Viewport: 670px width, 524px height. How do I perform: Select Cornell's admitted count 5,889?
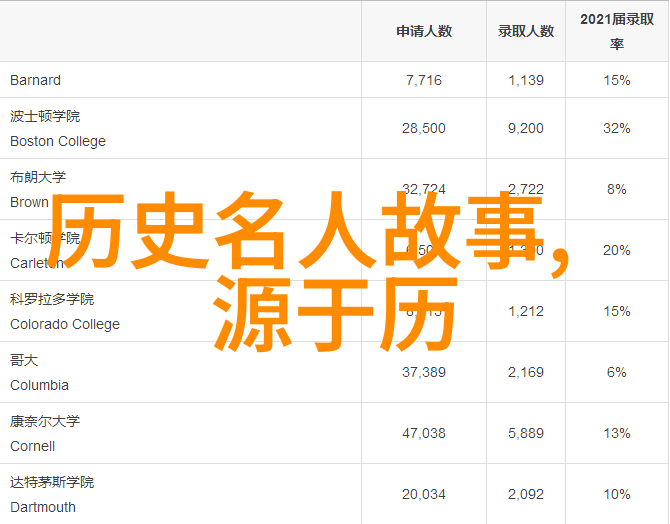[526, 433]
